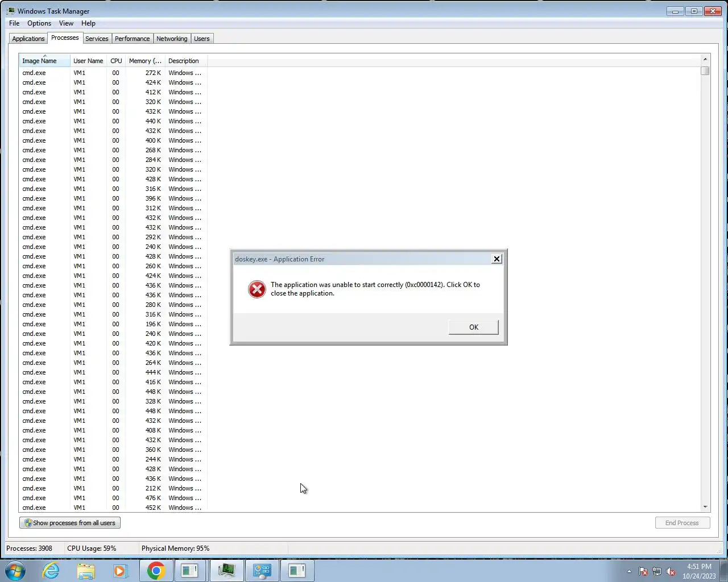Select the cmd.exe row with 396 K
Viewport: 728px width, 582px height.
113,198
